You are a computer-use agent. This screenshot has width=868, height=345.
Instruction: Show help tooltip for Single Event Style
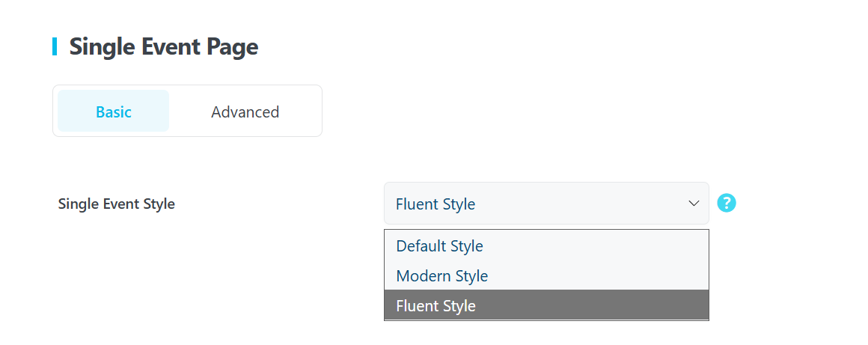pyautogui.click(x=727, y=203)
